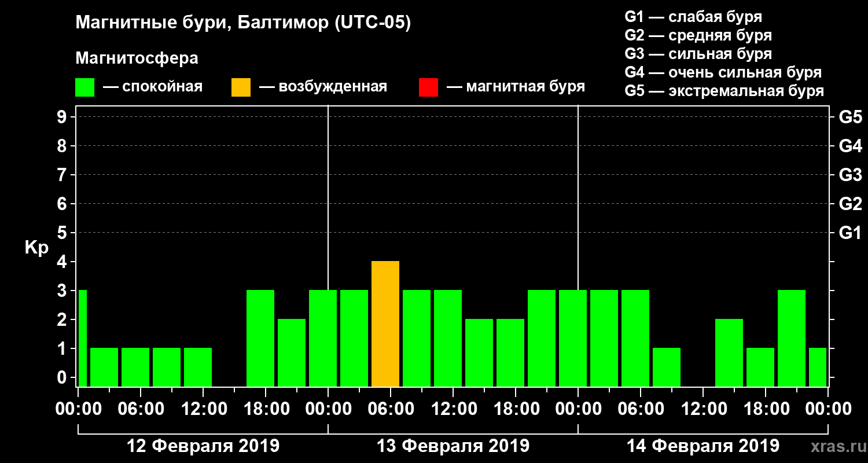Click the 'G3 — сильная буря' legend line
The height and width of the screenshot is (463, 868).
click(x=698, y=54)
